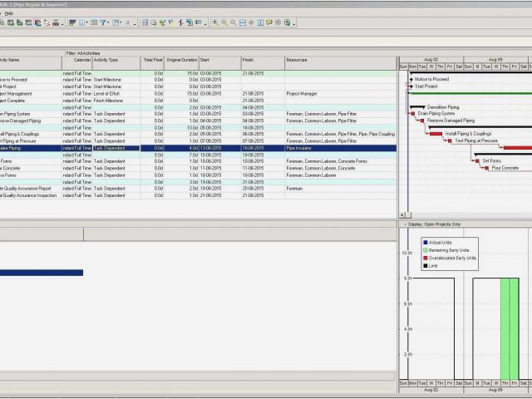Click the zoom out magnifier icon
Image resolution: width=532 pixels, height=399 pixels.
pos(224,22)
